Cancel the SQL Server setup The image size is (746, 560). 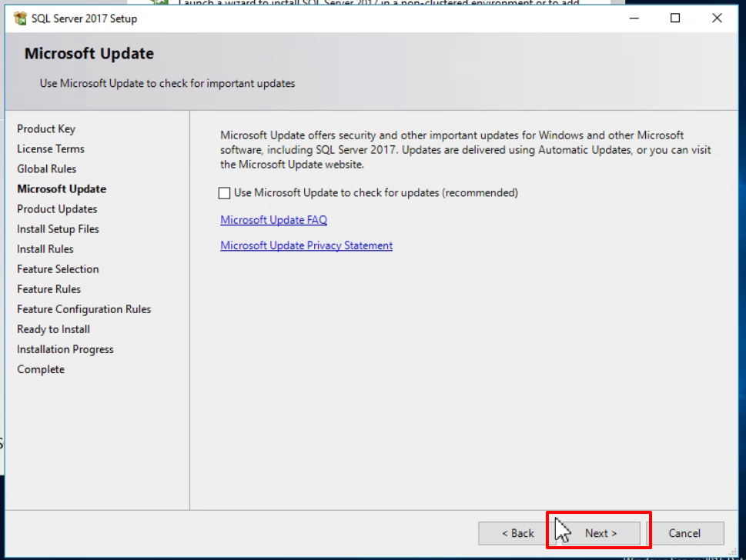click(x=684, y=533)
